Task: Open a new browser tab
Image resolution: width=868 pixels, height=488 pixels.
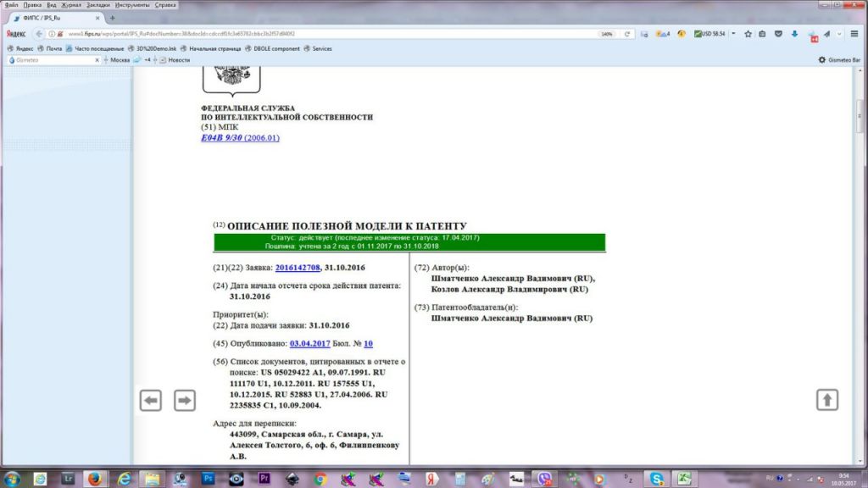Action: 112,18
